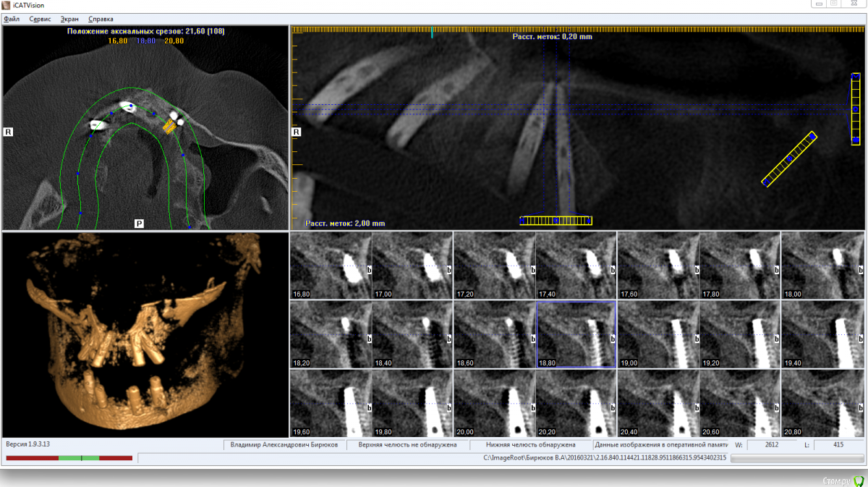Click the cross-section thumbnail labeled 19,40

coord(822,335)
